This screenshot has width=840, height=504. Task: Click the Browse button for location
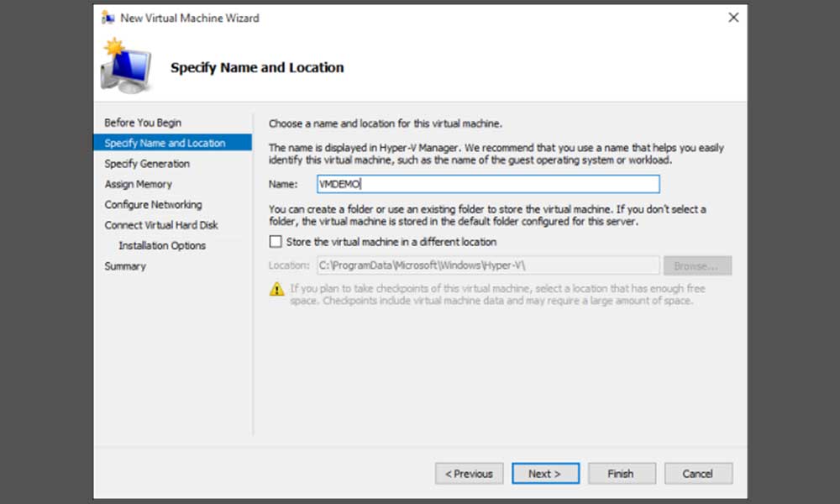pyautogui.click(x=697, y=265)
